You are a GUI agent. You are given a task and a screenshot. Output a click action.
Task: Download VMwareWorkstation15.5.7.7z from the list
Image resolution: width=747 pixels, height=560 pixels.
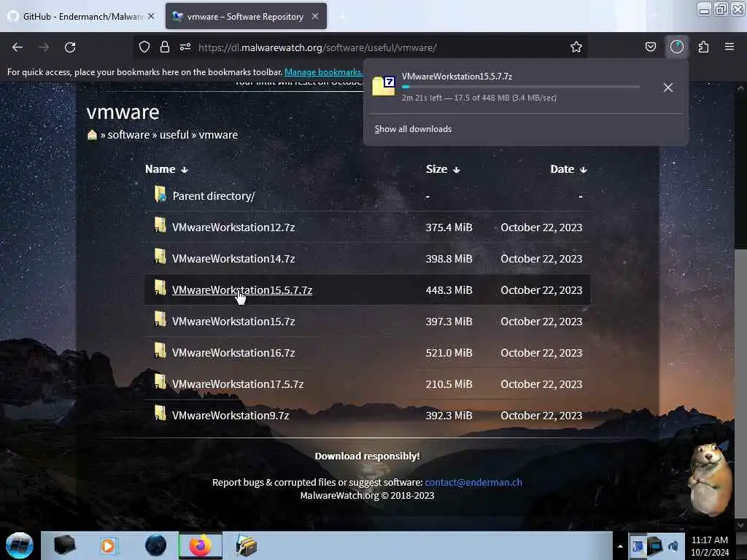(242, 290)
